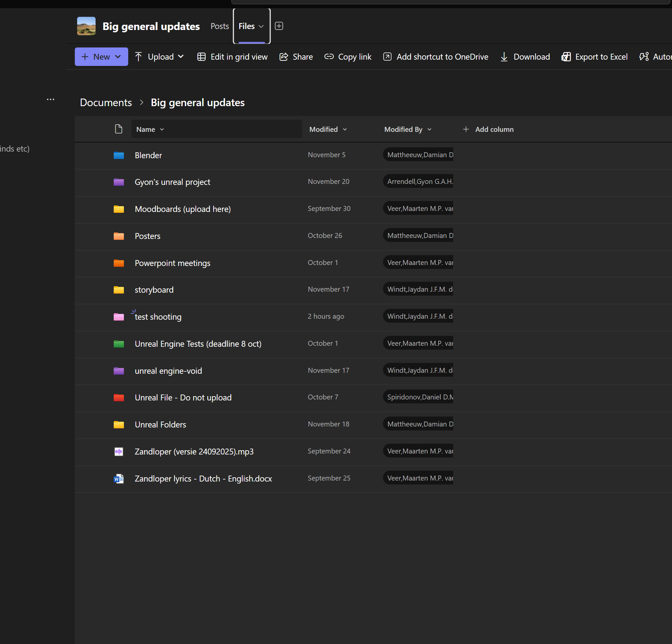Click the Export to Excel icon
The width and height of the screenshot is (672, 644).
566,57
